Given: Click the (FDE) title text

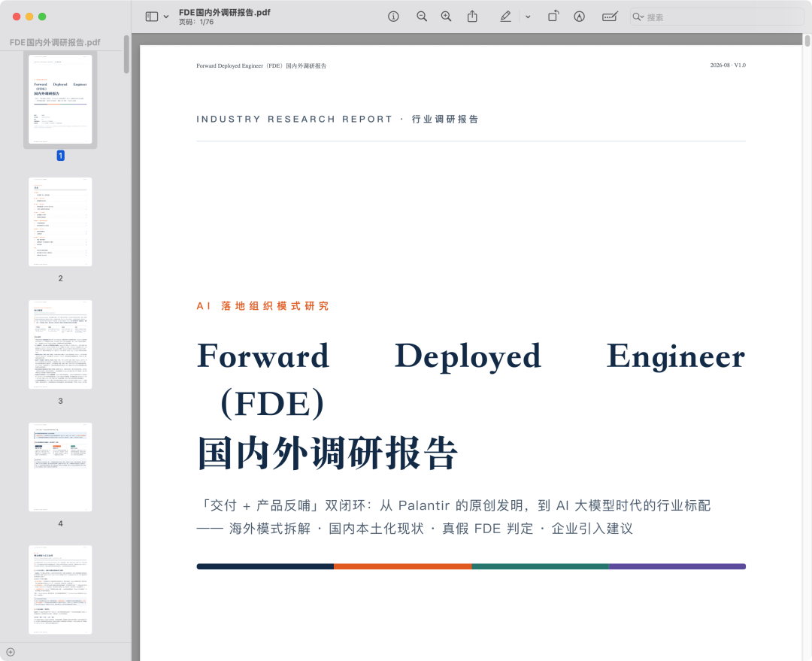Looking at the screenshot, I should pyautogui.click(x=272, y=404).
